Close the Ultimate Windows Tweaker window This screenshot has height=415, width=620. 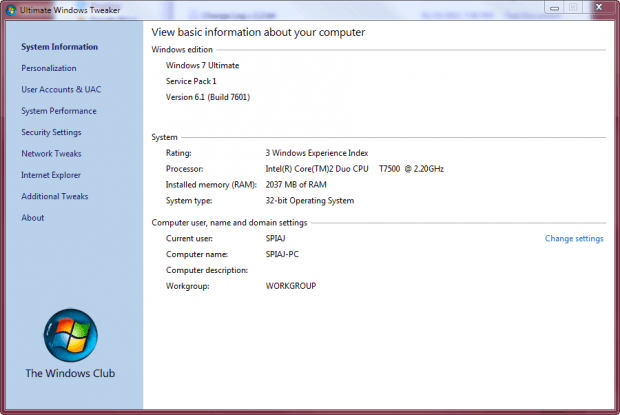(599, 7)
